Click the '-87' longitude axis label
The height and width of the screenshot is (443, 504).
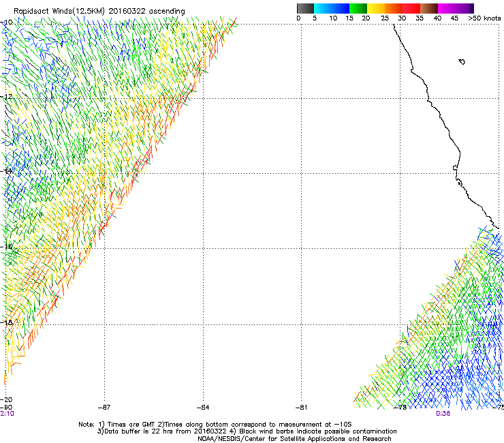[104, 408]
